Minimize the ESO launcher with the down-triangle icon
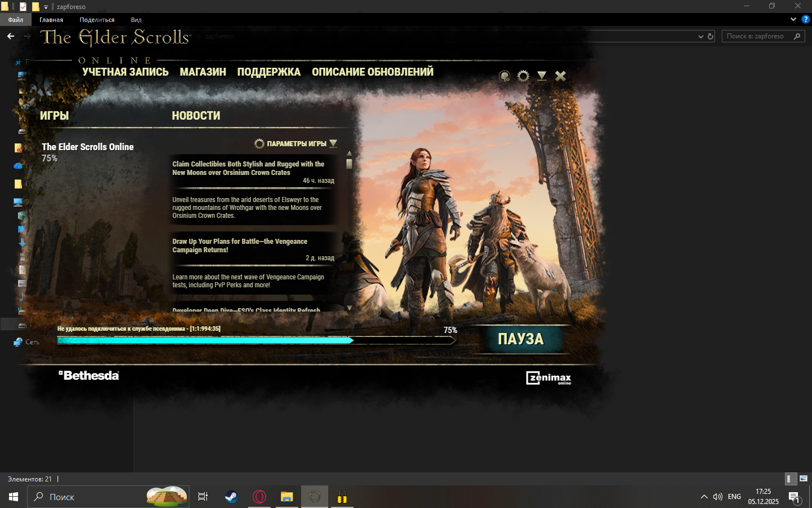The image size is (812, 508). click(x=542, y=76)
